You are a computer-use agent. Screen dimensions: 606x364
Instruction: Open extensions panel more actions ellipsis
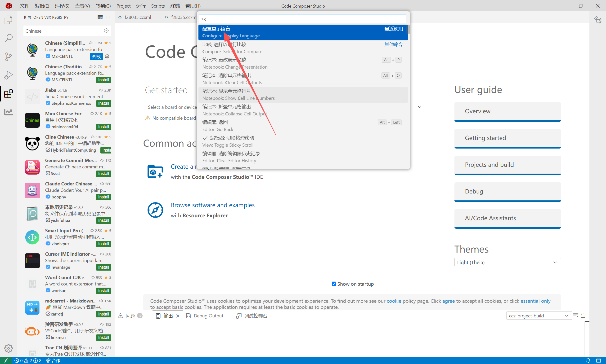[x=108, y=17]
